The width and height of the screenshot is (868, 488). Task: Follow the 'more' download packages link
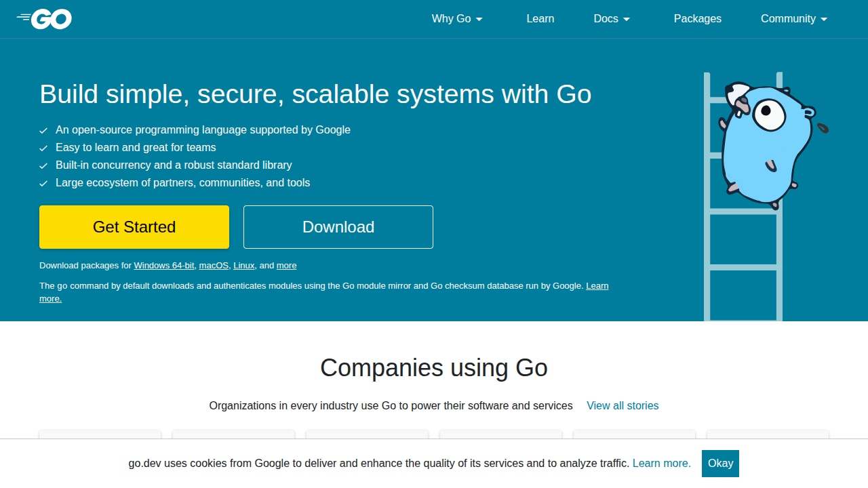click(286, 266)
